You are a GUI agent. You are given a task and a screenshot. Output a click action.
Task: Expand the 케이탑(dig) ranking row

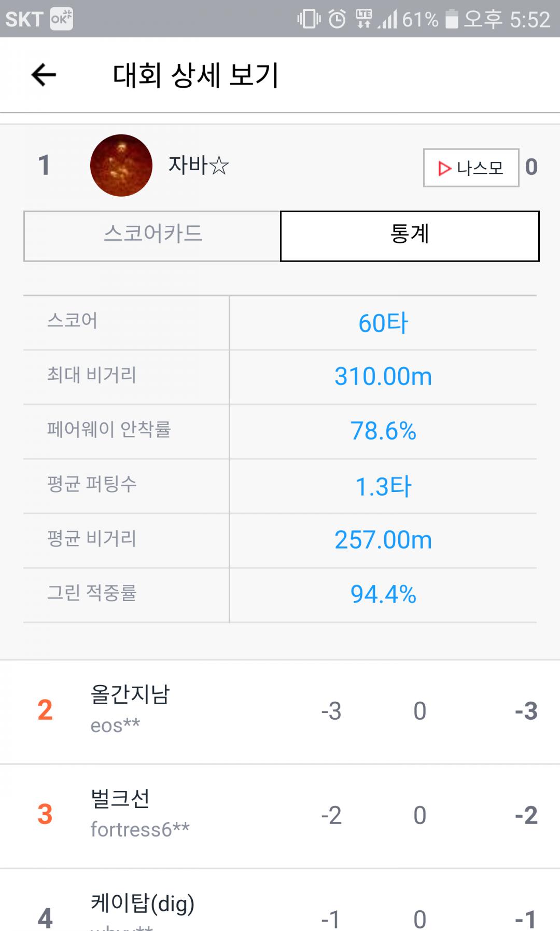pos(280,913)
